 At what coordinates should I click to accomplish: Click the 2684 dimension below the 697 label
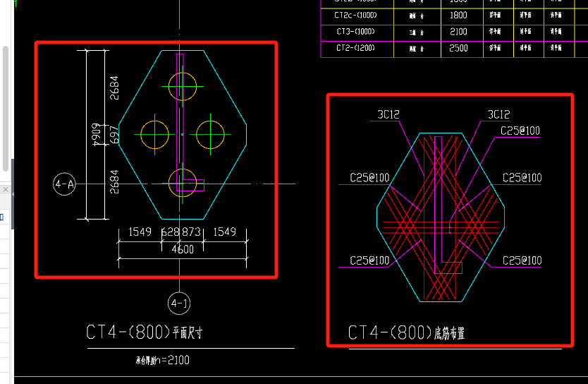click(114, 181)
